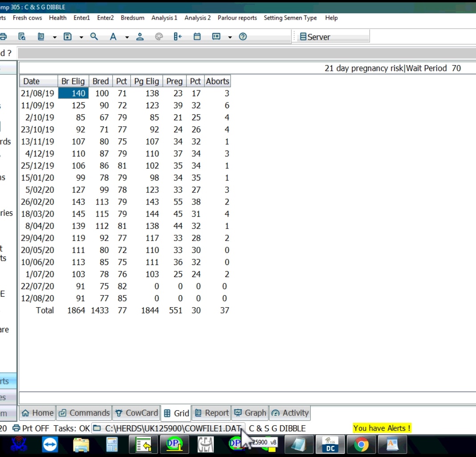
Task: Select the date cell 26/02/20
Action: click(x=38, y=202)
